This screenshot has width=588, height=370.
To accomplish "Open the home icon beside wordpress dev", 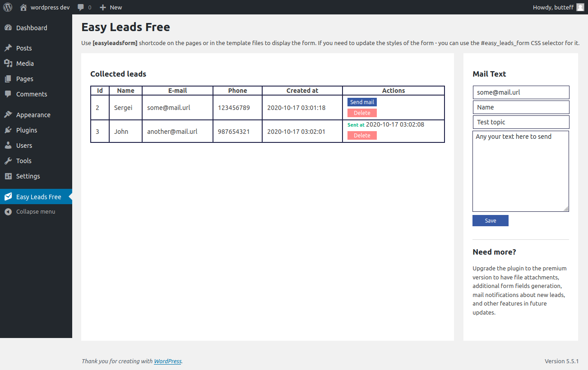I will point(23,7).
